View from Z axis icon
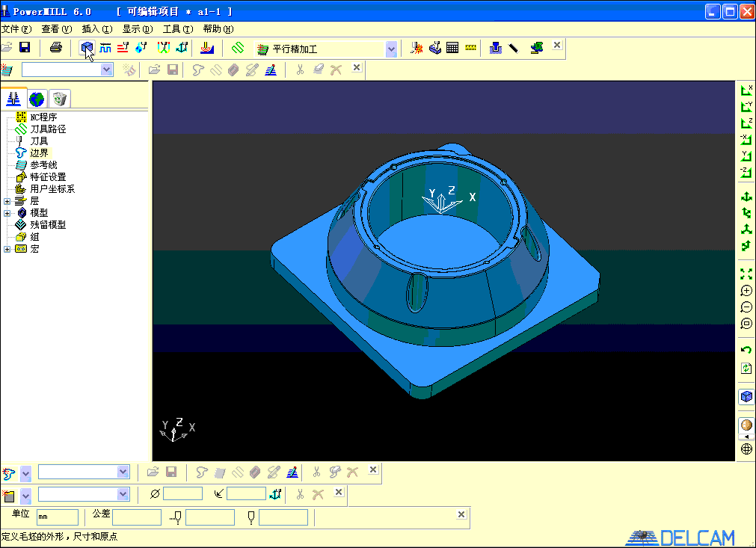 pyautogui.click(x=746, y=123)
